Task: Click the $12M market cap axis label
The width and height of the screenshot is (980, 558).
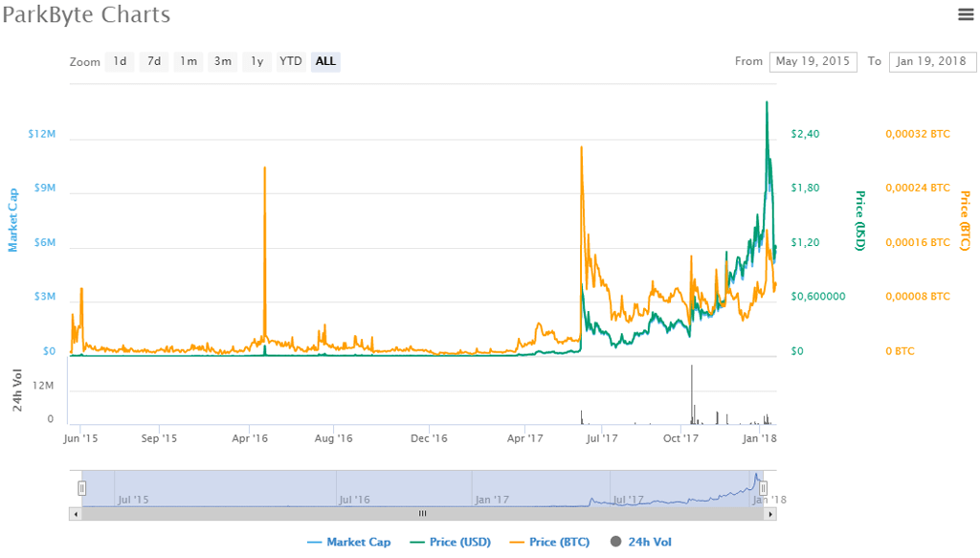Action: pos(42,134)
